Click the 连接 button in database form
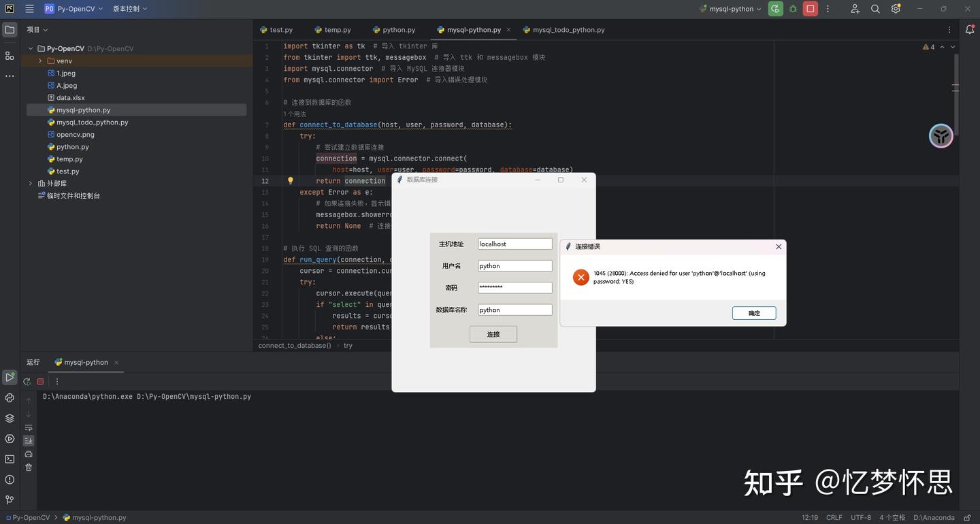The height and width of the screenshot is (524, 980). pos(493,334)
